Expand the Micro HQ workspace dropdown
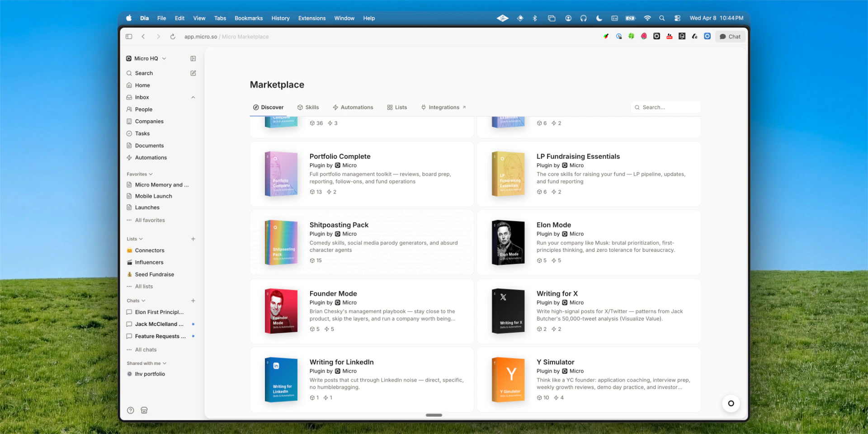 click(x=146, y=58)
